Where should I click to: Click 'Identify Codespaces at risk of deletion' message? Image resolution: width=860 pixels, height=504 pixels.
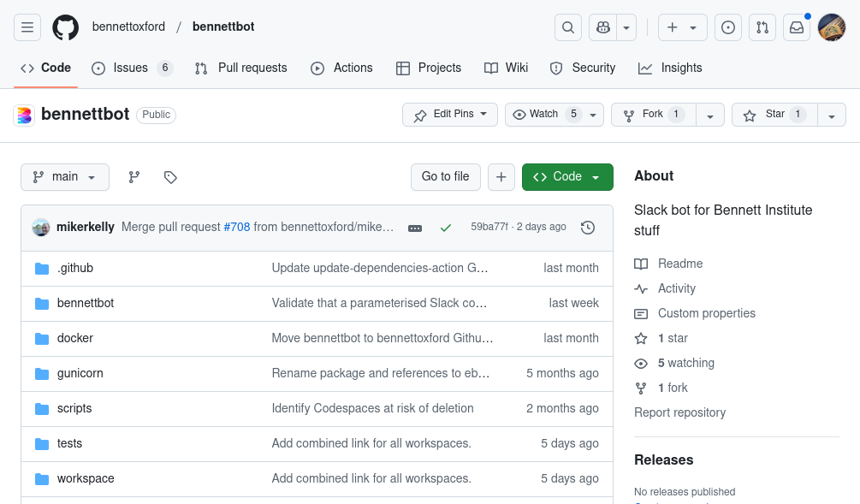coord(372,408)
